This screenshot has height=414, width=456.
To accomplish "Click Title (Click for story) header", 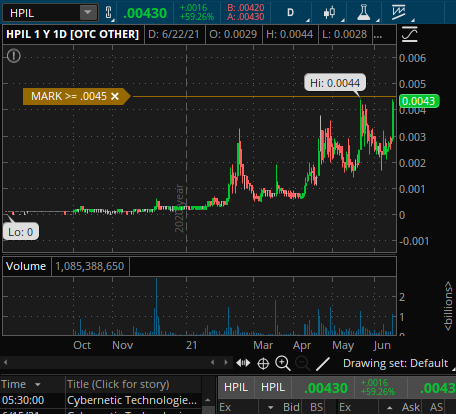I will pyautogui.click(x=118, y=384).
